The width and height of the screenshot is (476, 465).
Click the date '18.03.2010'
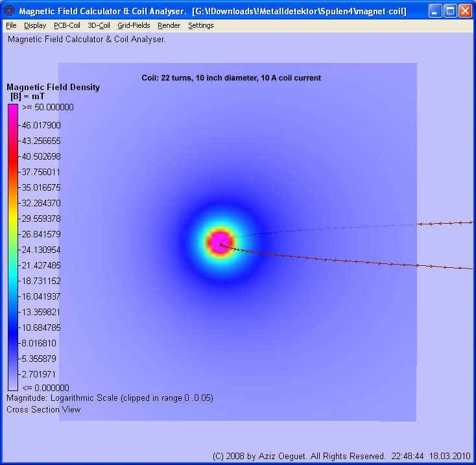pos(450,456)
